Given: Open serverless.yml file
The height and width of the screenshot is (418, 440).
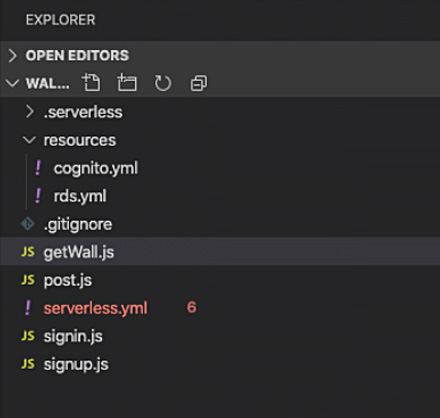Looking at the screenshot, I should 95,308.
